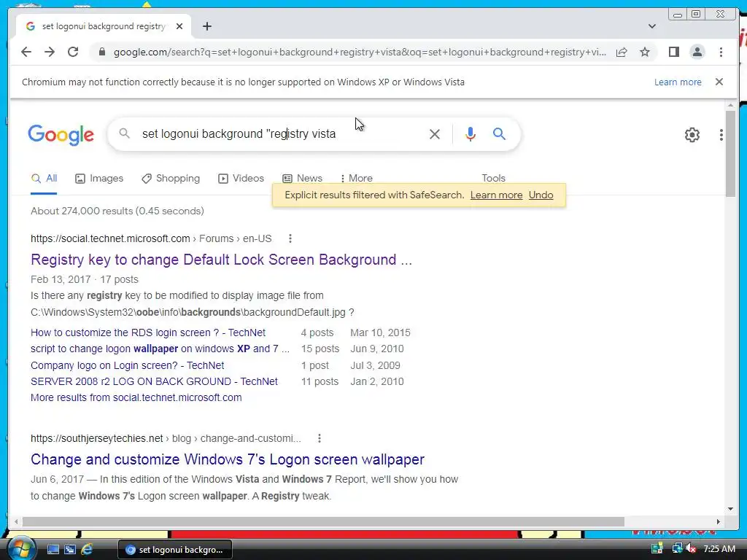Select the Chromium taskbar button

[175, 550]
